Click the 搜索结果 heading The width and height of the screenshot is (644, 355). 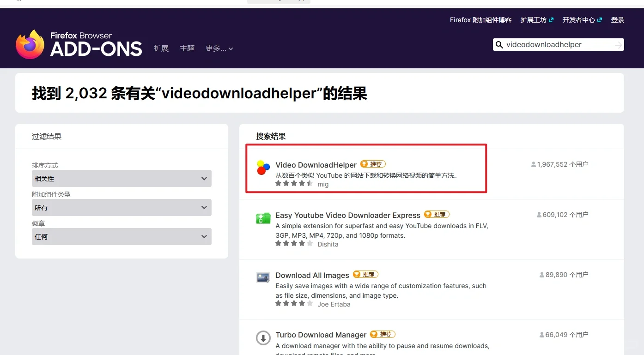[271, 136]
